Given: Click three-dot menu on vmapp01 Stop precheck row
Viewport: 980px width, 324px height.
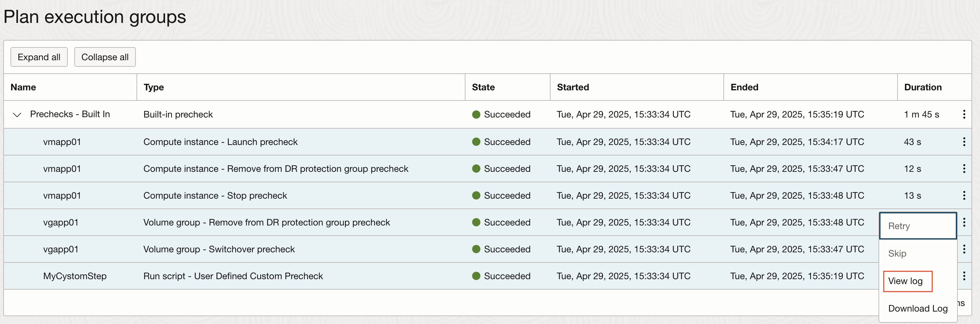Looking at the screenshot, I should [x=964, y=195].
